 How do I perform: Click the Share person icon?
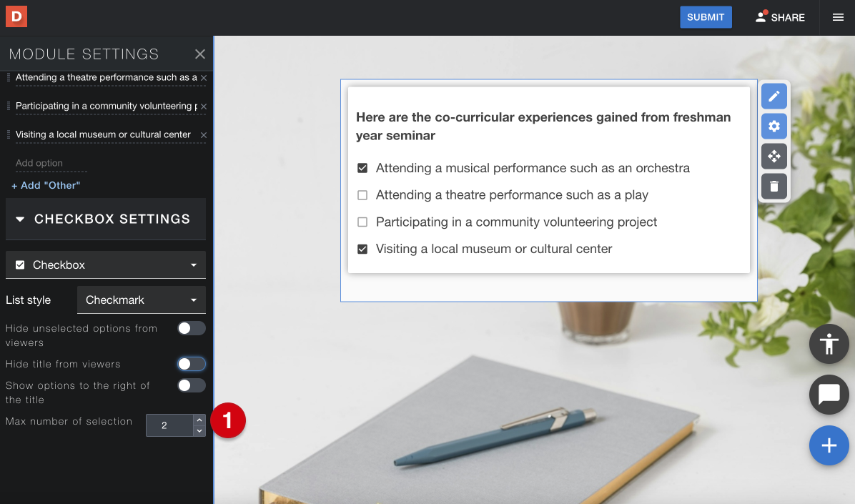pyautogui.click(x=761, y=17)
